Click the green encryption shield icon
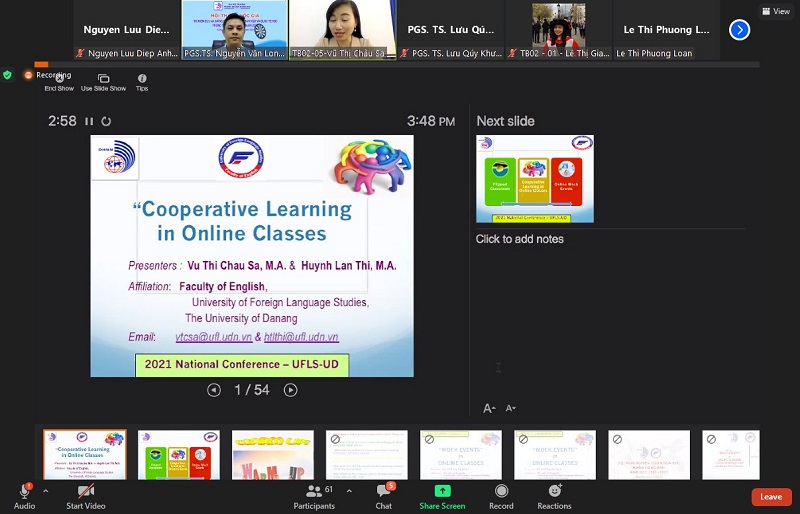 8,75
